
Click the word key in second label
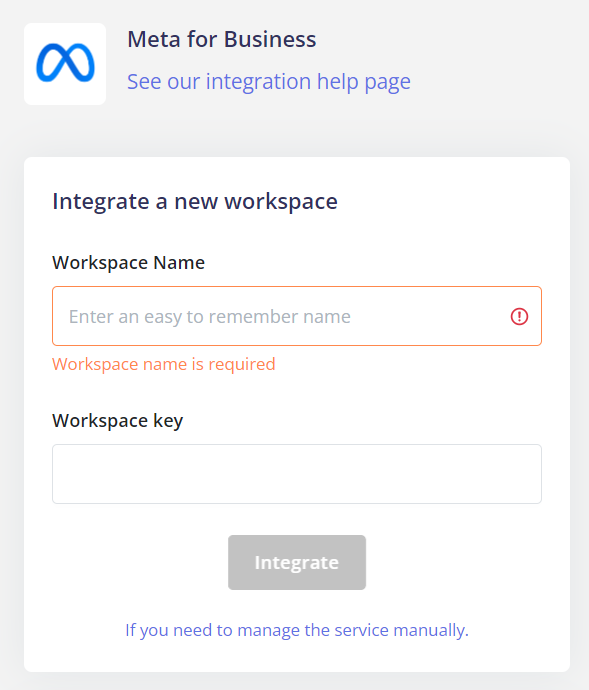(x=168, y=421)
